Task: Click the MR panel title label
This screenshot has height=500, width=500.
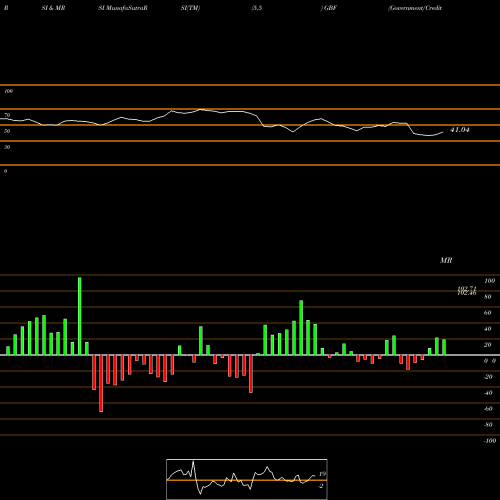Action: click(x=446, y=260)
